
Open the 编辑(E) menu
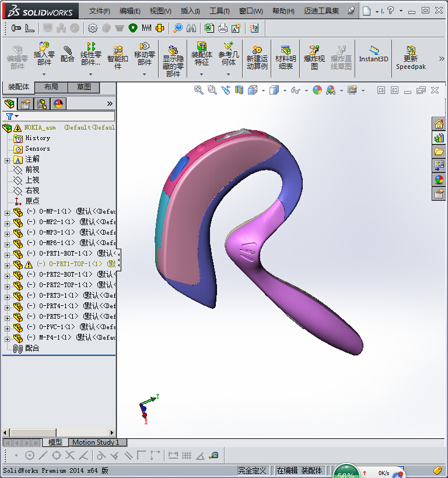(130, 11)
